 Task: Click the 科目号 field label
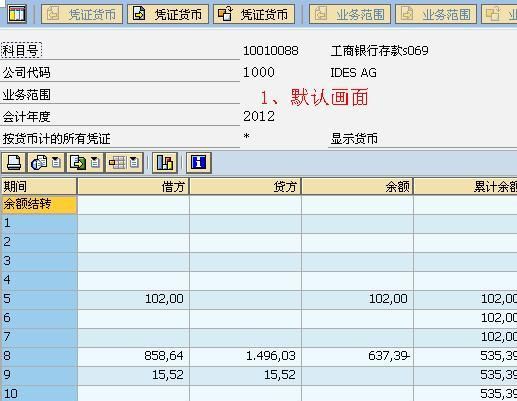[21, 51]
